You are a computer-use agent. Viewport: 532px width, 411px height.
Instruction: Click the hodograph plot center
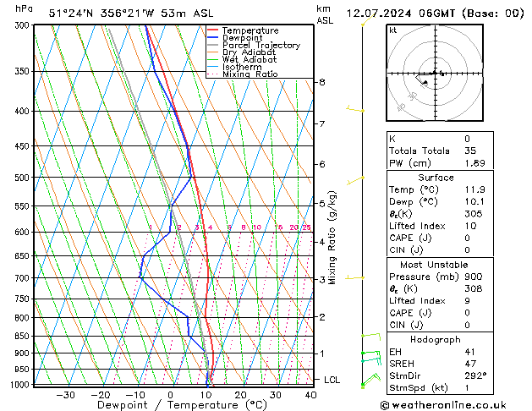click(x=435, y=73)
